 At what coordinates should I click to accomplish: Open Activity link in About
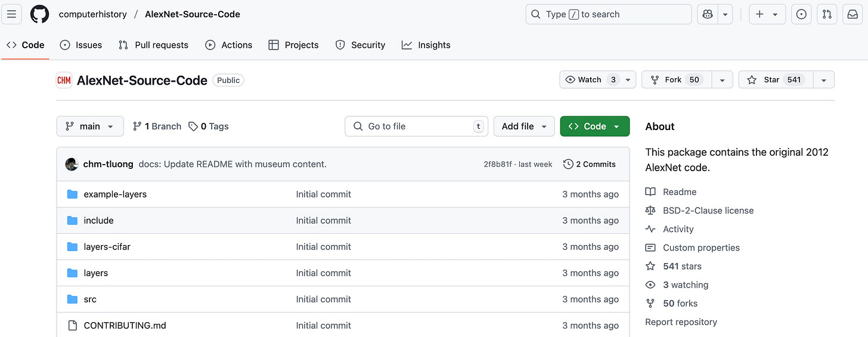point(669,229)
